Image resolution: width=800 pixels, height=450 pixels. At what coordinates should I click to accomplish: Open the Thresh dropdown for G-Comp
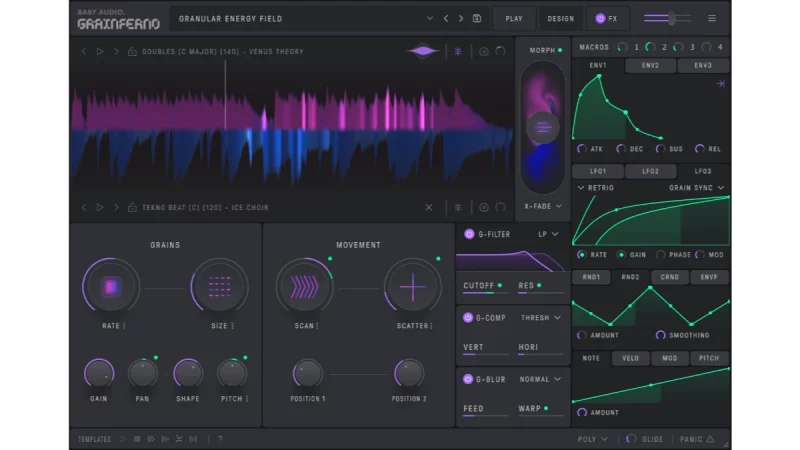click(541, 317)
